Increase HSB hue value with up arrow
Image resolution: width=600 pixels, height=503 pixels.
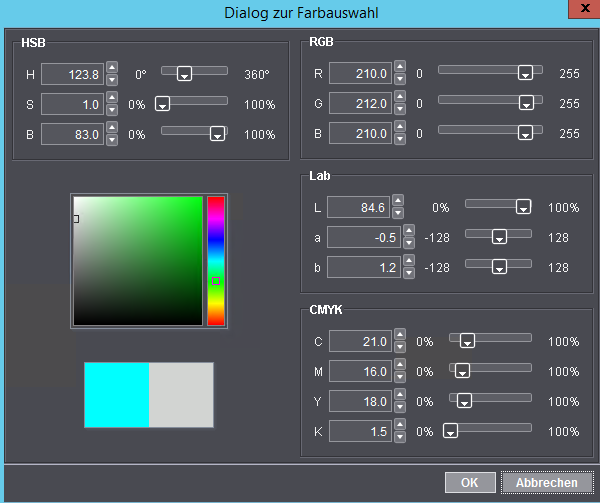click(112, 68)
